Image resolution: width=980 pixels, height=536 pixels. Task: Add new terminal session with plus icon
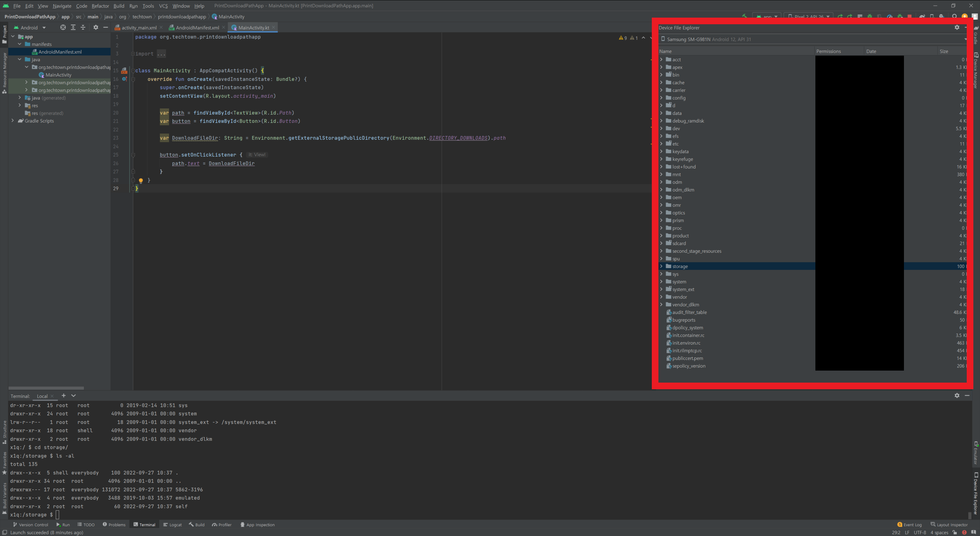pos(64,396)
